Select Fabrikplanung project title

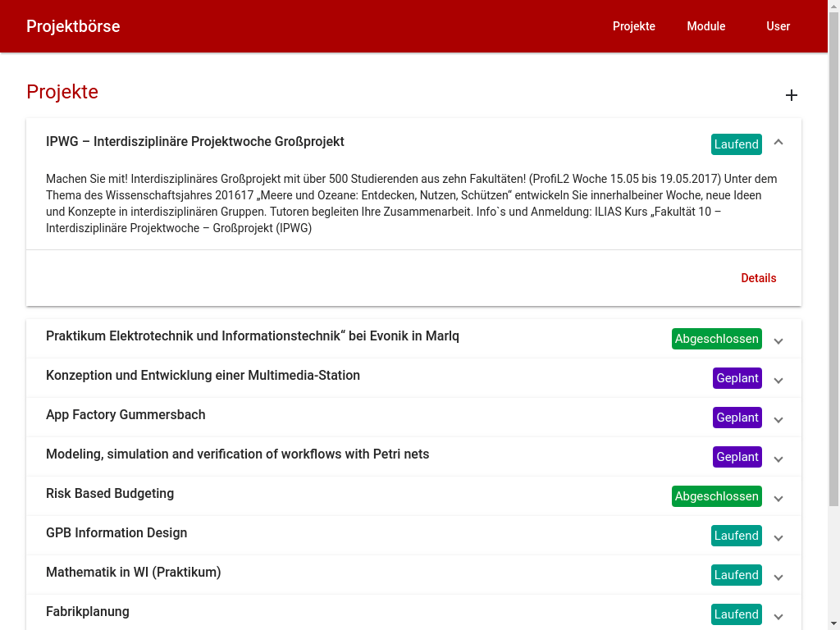(x=88, y=611)
